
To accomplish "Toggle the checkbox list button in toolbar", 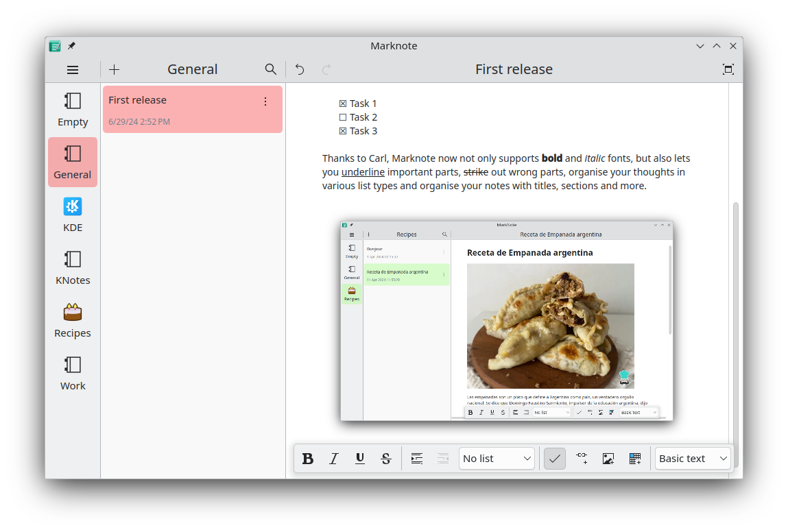I will coord(555,459).
